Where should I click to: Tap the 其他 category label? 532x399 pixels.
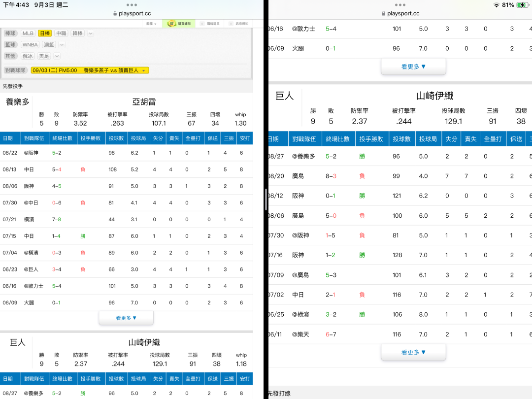coord(10,56)
